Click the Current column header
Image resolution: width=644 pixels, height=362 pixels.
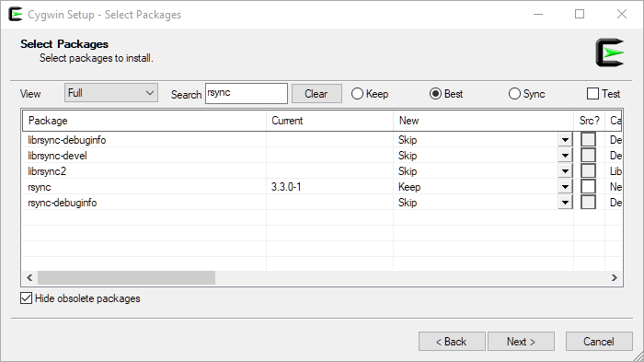point(329,121)
